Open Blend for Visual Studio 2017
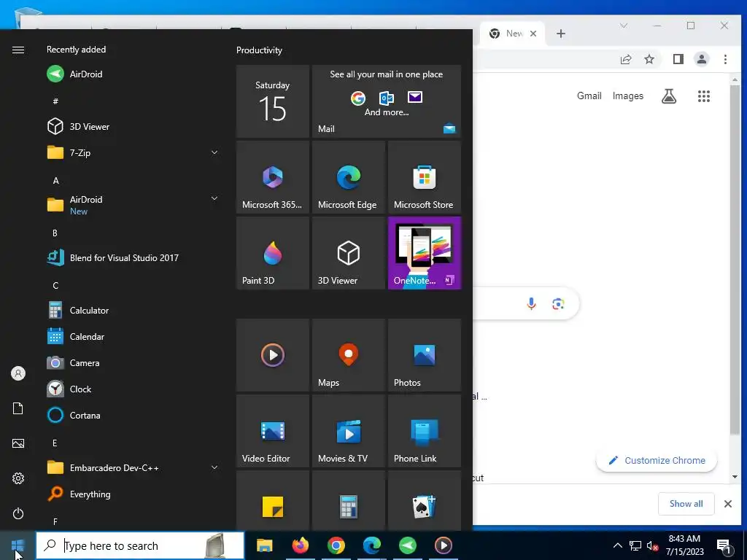Screen dimensions: 747x560 click(133, 257)
